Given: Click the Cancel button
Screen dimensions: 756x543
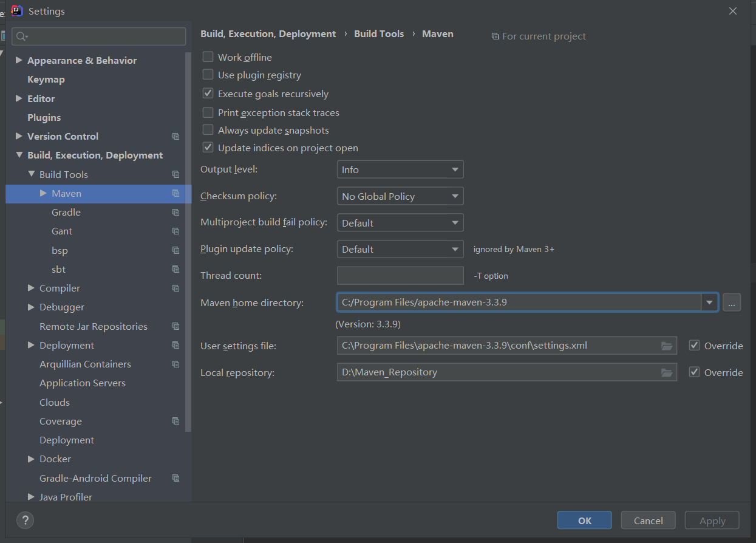Looking at the screenshot, I should point(649,521).
